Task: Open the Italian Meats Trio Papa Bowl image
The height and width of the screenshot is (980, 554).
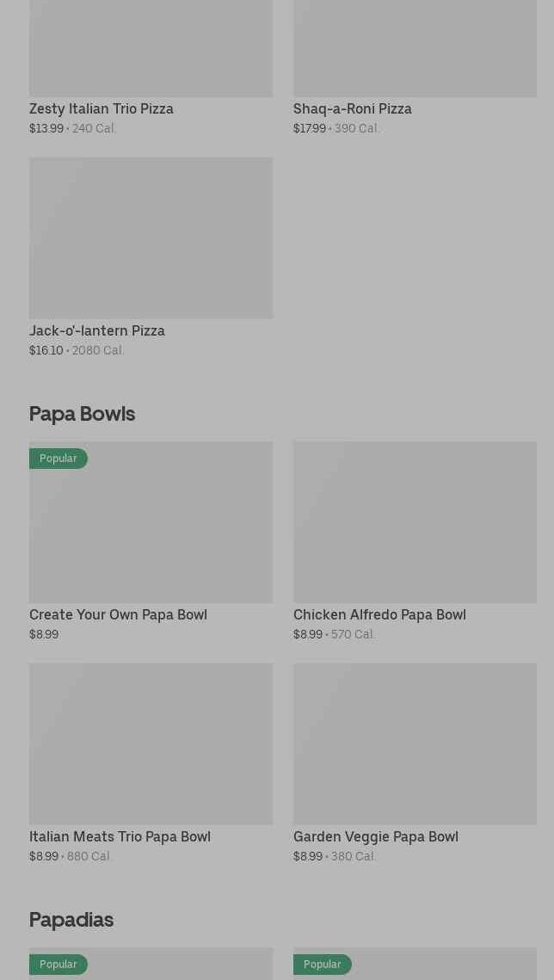Action: coord(151,743)
